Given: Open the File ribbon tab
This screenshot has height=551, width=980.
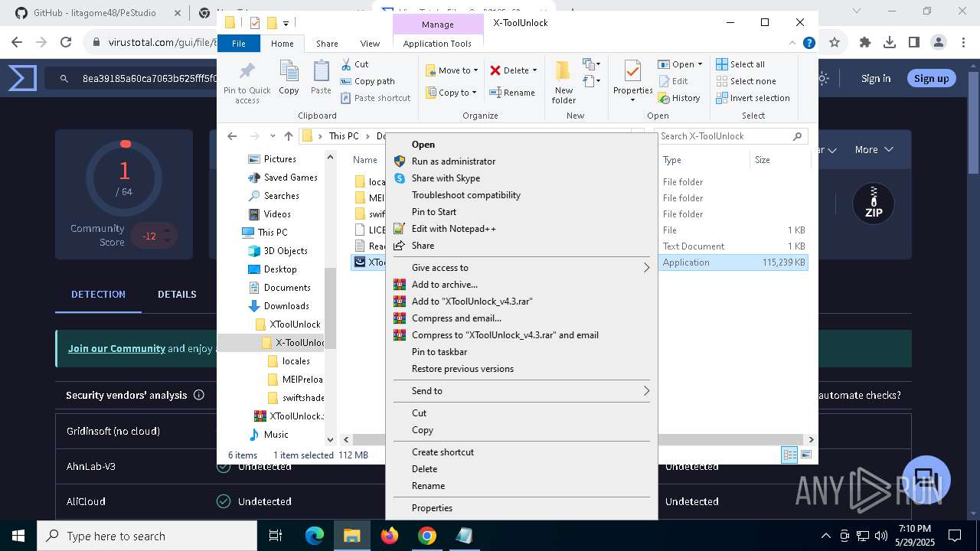Looking at the screenshot, I should [x=239, y=44].
